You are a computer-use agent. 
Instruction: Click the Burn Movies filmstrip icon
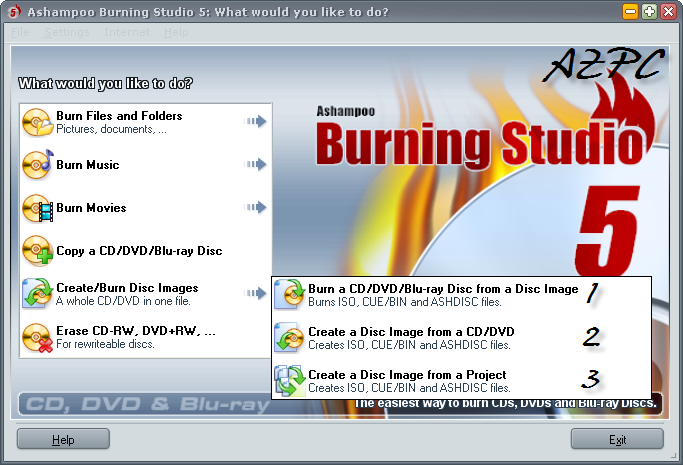point(38,208)
